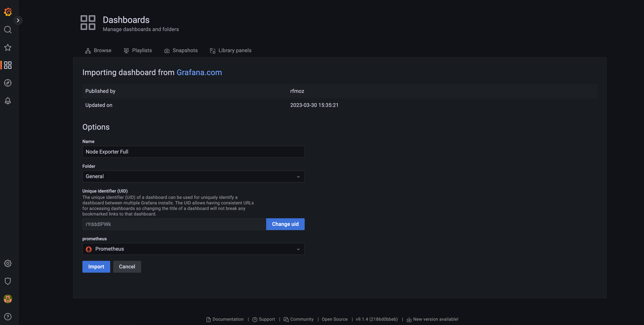
Task: Click the updated date 2023-03-30 15:35:21
Action: pos(314,105)
